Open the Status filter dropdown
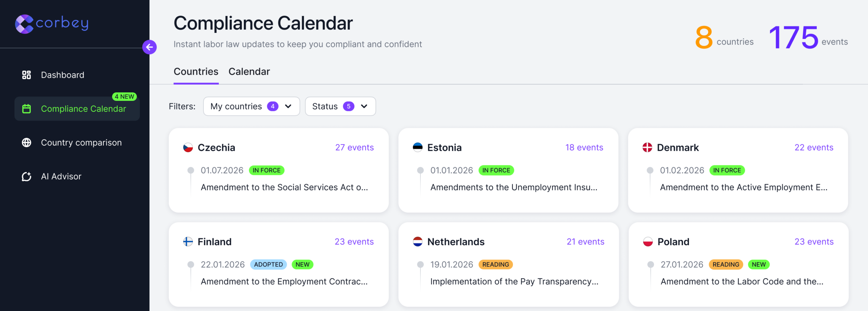This screenshot has height=311, width=868. 340,106
